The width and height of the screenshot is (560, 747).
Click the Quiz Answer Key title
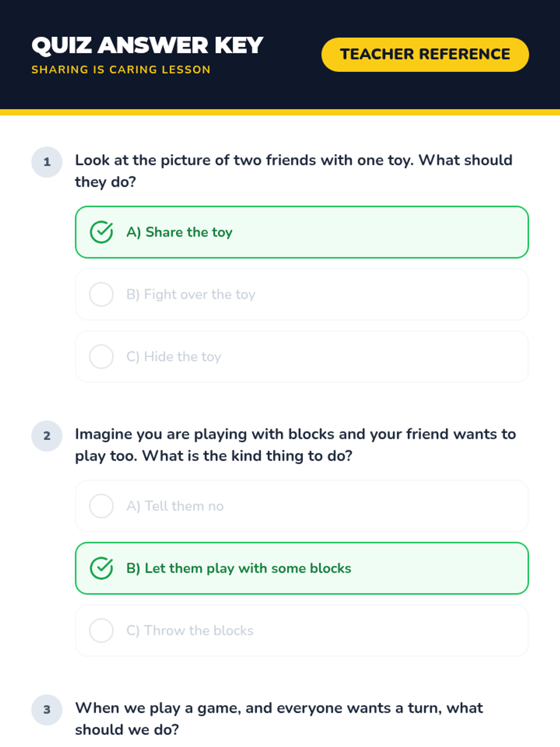pyautogui.click(x=147, y=46)
